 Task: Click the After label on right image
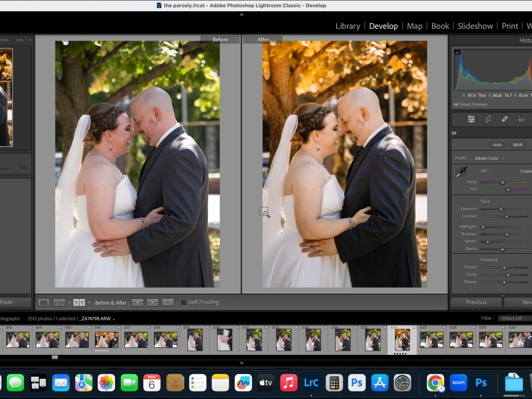coord(263,40)
